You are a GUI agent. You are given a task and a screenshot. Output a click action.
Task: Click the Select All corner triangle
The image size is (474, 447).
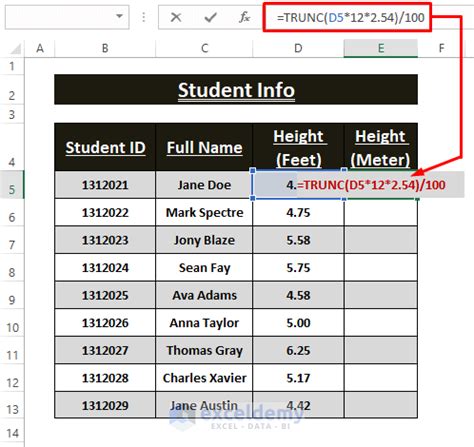[x=15, y=49]
